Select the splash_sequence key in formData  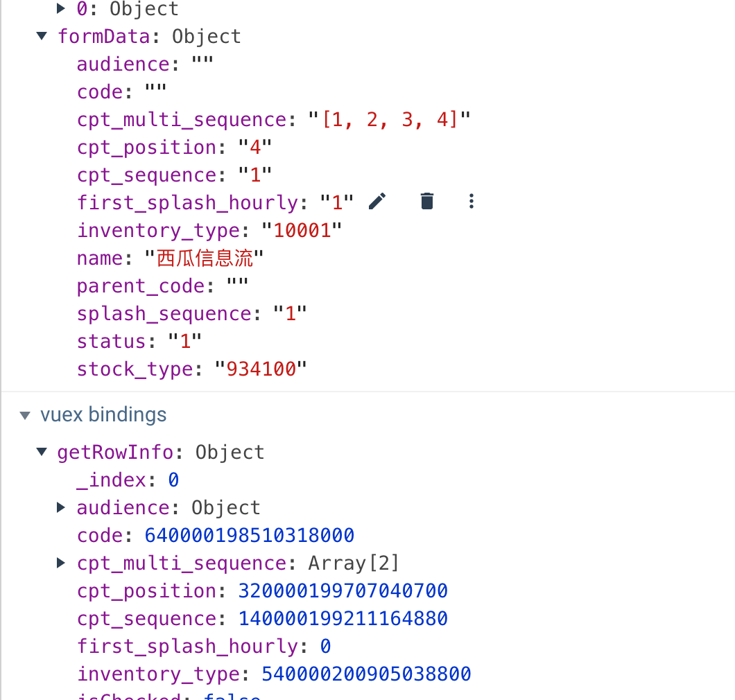164,314
